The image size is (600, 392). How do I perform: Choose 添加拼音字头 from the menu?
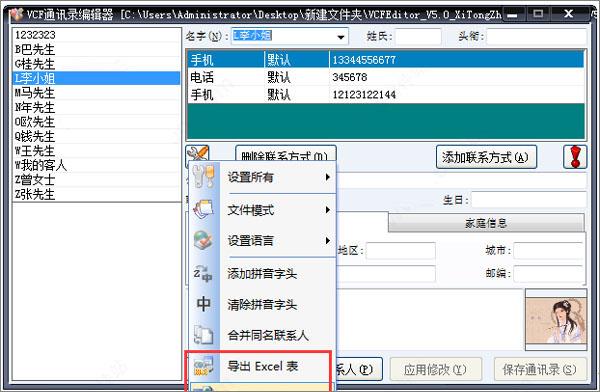pos(262,274)
